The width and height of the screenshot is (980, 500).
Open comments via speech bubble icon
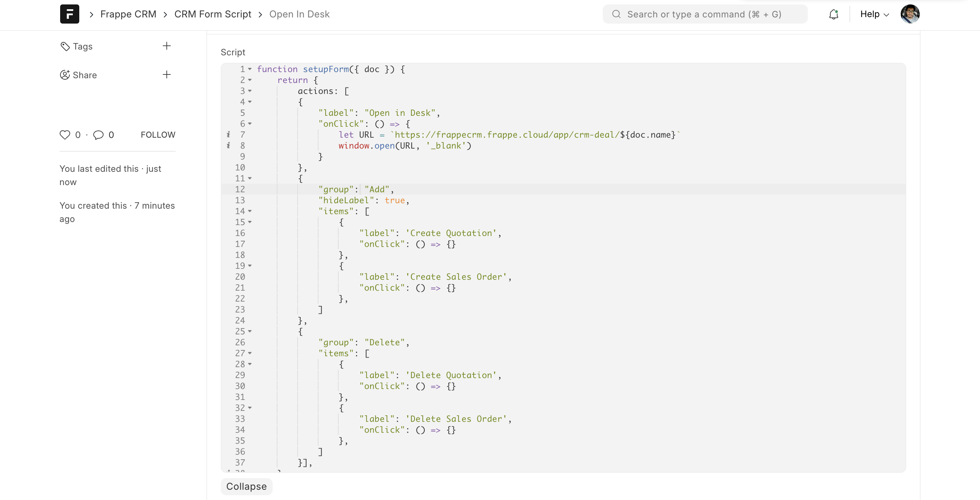[x=98, y=135]
